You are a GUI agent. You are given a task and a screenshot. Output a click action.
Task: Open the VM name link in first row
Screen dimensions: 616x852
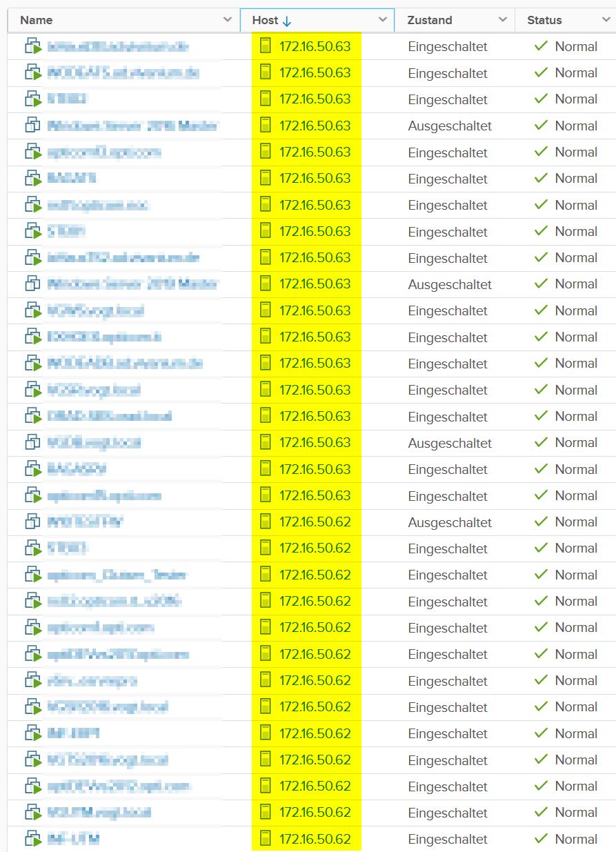pos(118,47)
